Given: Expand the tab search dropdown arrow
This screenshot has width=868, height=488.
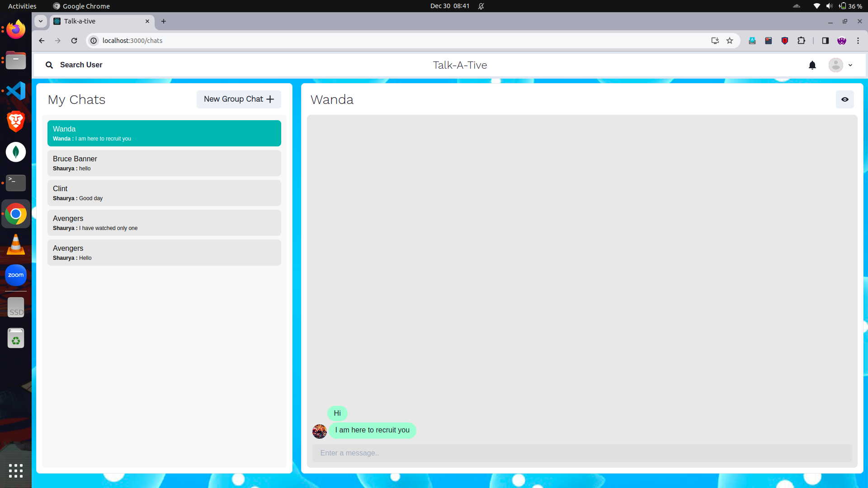Looking at the screenshot, I should [x=41, y=21].
